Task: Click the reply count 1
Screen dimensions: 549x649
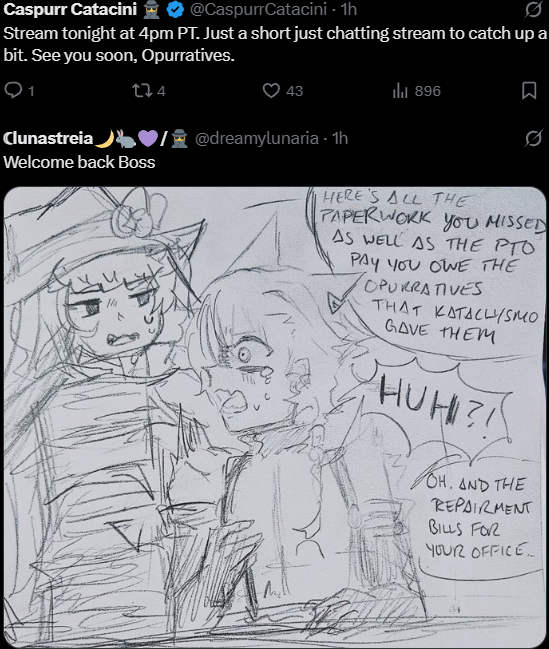Action: 31,91
